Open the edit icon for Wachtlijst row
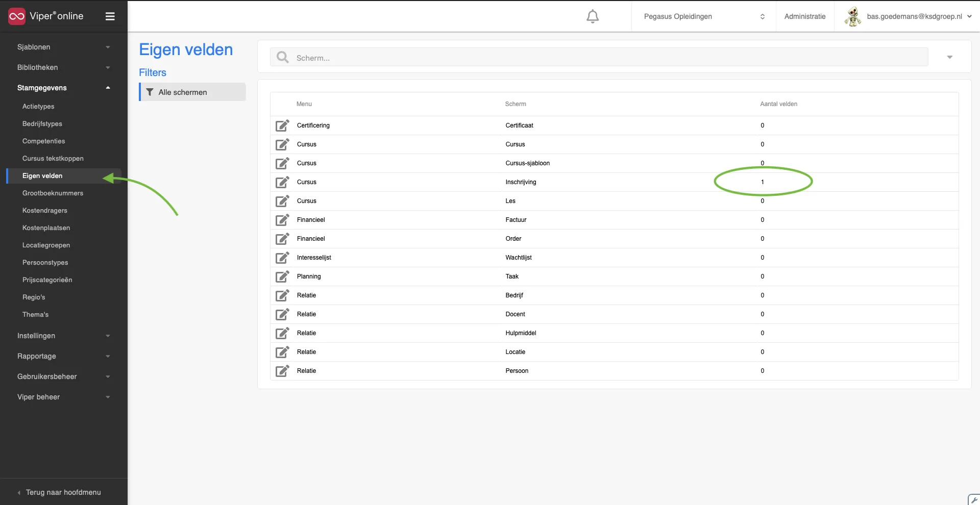The image size is (980, 505). pos(282,258)
